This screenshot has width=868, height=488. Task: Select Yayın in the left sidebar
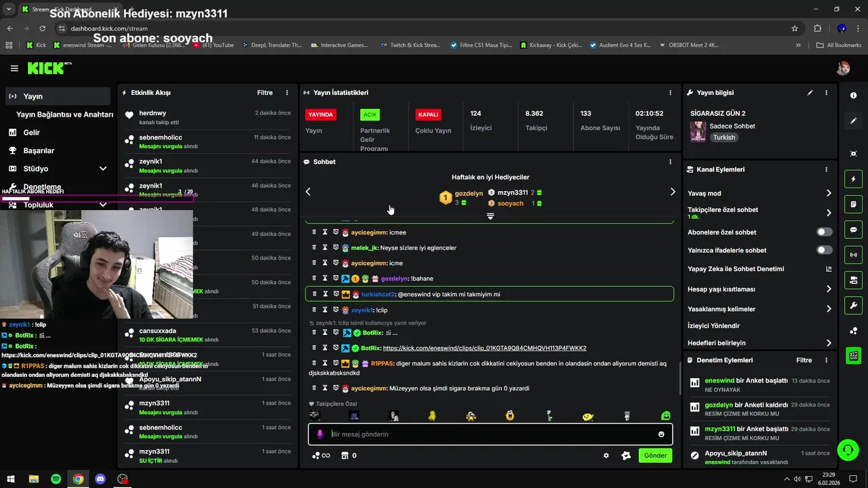tap(58, 96)
